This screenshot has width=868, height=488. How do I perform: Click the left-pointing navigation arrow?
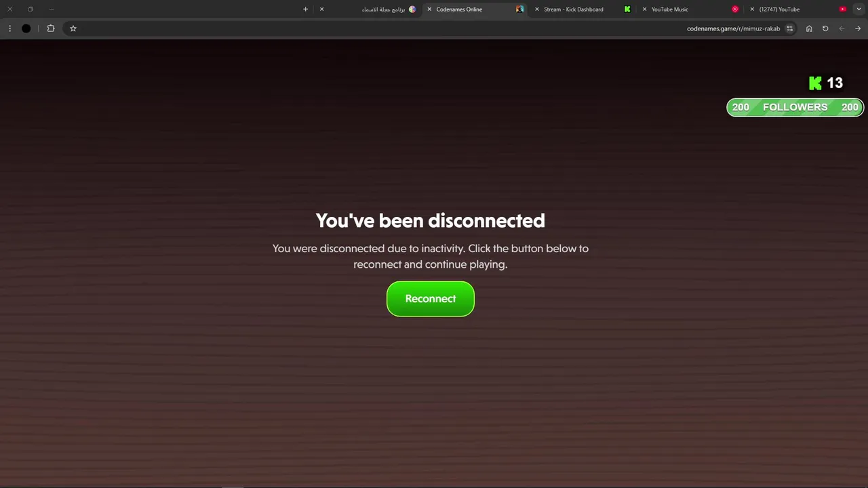[x=842, y=28]
